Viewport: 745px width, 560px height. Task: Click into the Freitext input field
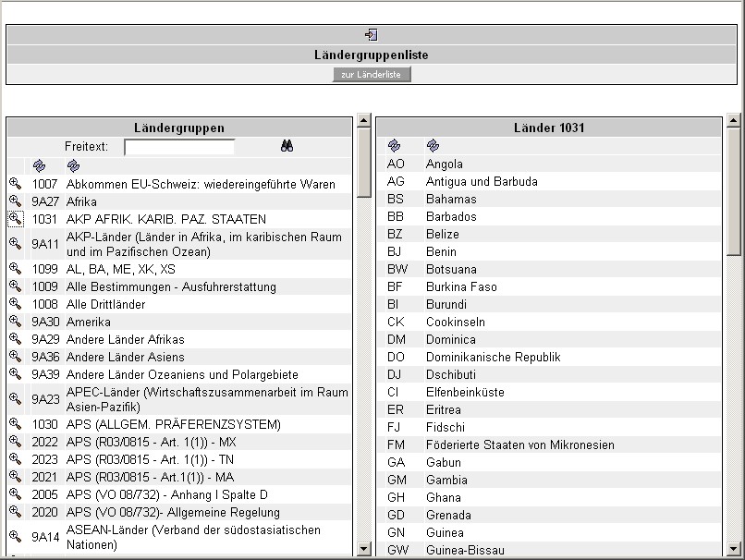point(179,147)
